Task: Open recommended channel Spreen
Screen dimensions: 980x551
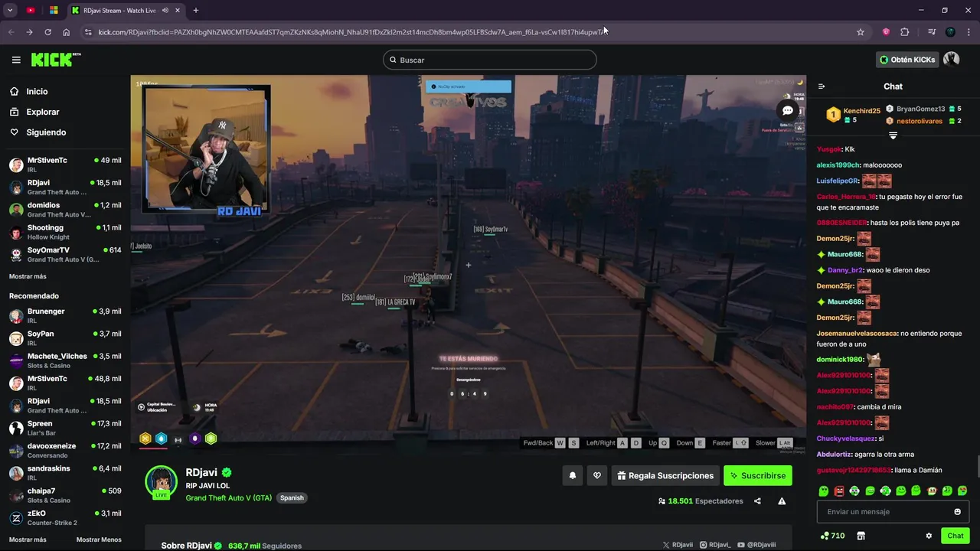Action: coord(65,428)
